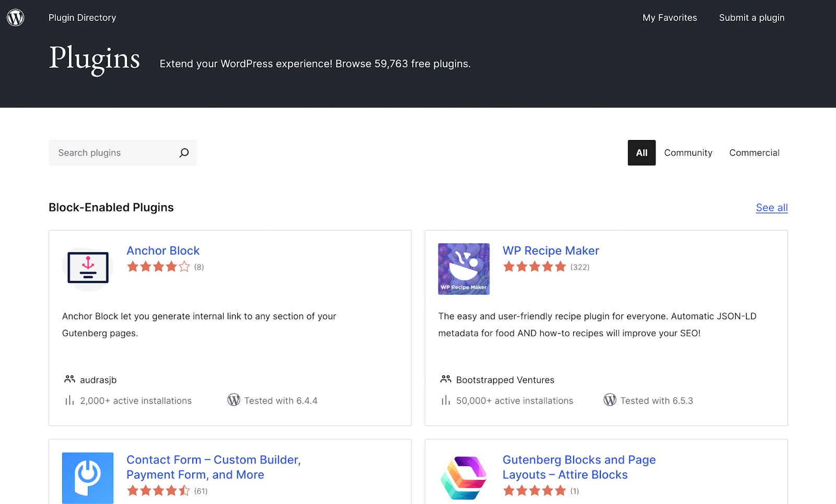Open the Plugin Directory link
836x504 pixels.
(82, 18)
